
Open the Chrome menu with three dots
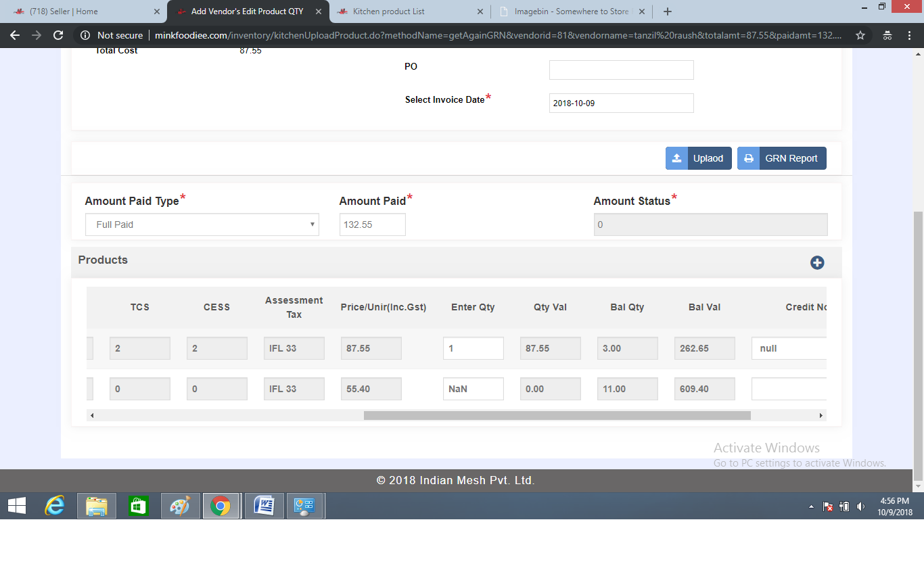click(910, 35)
